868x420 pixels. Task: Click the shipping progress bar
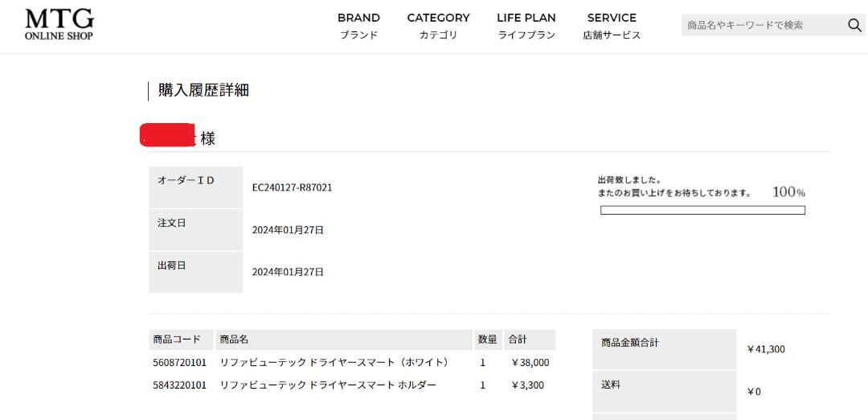[x=702, y=210]
